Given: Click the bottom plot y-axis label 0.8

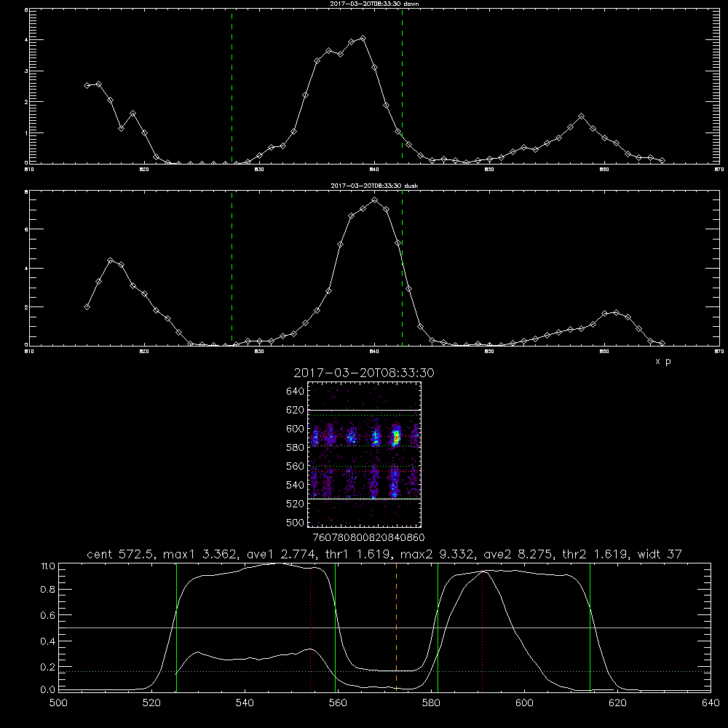Looking at the screenshot, I should (x=48, y=590).
